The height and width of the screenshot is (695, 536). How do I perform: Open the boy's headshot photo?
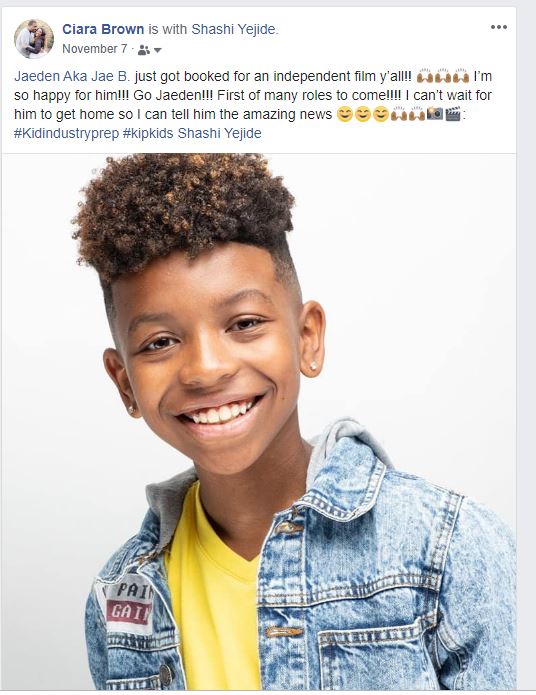[259, 421]
